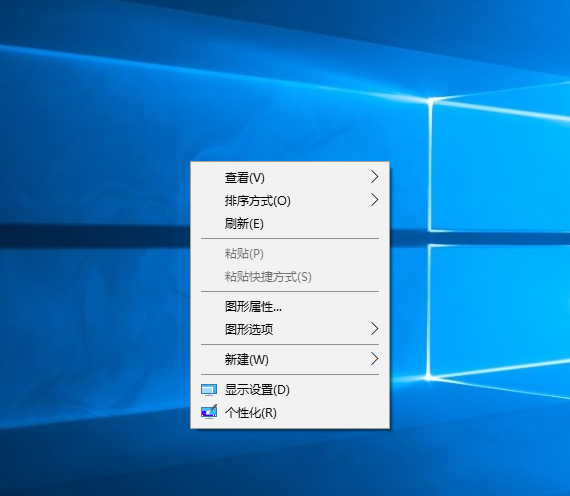Select the greyed-out 粘贴(P) entry

click(290, 253)
